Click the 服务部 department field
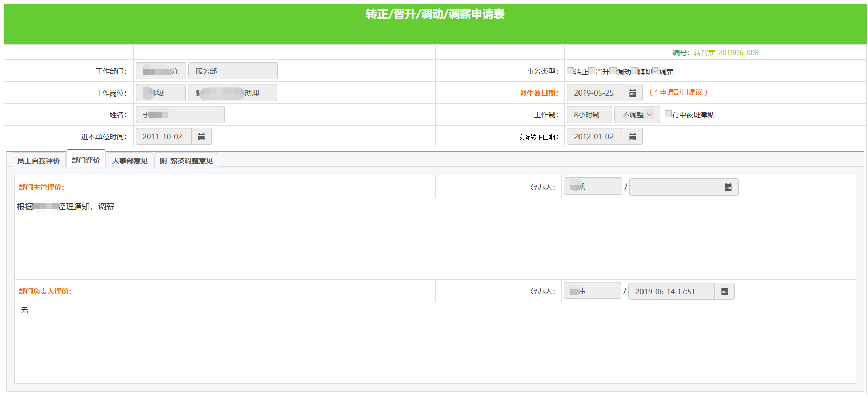Image resolution: width=868 pixels, height=398 pixels. (233, 71)
